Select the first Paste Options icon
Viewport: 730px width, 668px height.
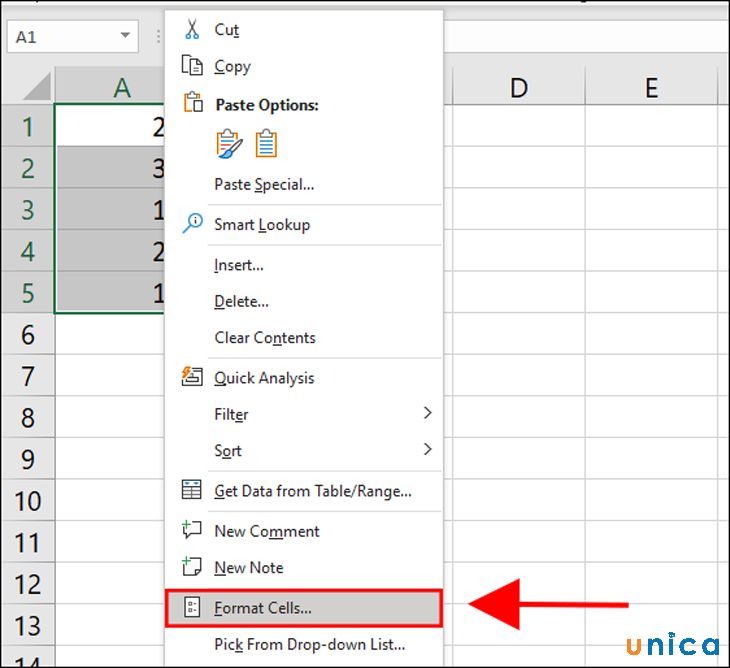(229, 144)
